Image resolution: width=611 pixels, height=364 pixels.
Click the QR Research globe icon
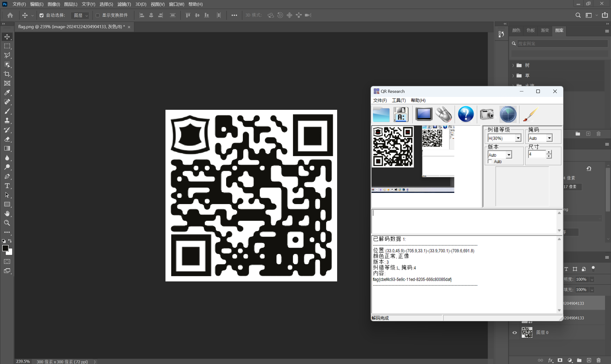click(x=508, y=114)
